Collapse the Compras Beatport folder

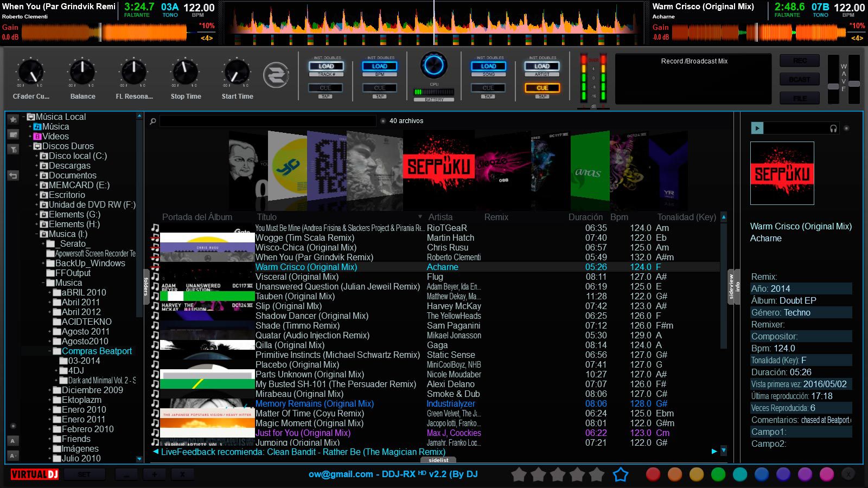50,351
